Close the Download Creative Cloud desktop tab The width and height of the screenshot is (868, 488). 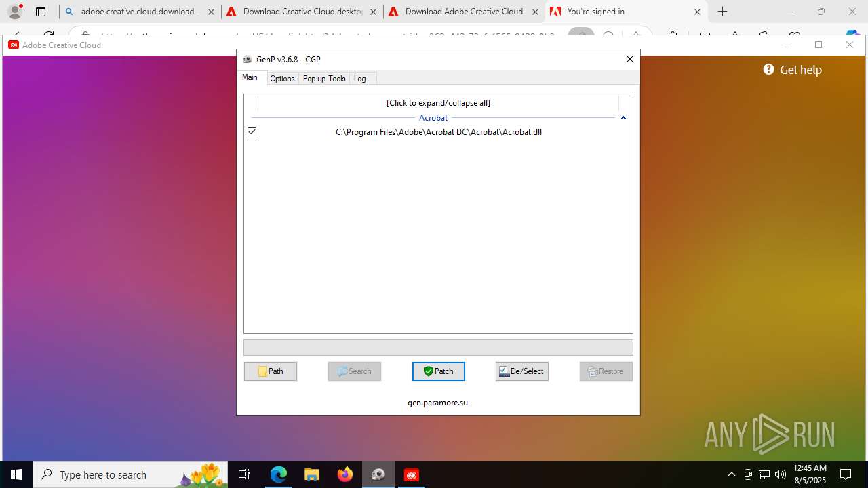pos(373,12)
